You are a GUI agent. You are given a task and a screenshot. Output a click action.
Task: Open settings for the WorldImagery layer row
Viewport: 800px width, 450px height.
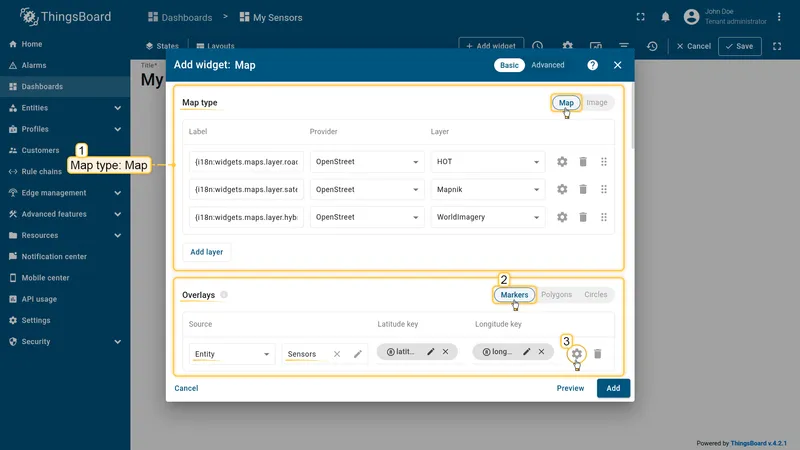coord(562,217)
